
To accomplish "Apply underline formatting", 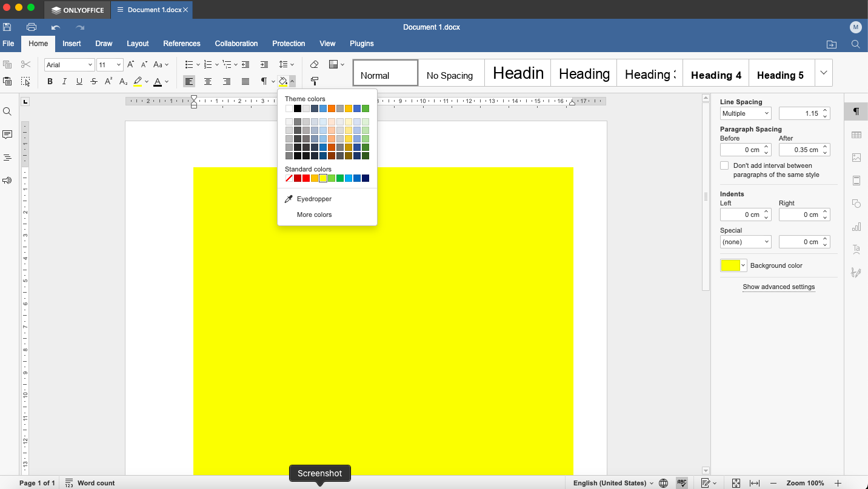I will [79, 81].
